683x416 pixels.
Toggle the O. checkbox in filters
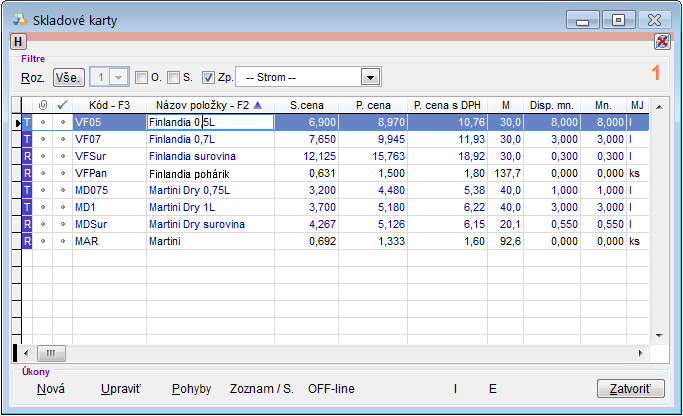tap(141, 77)
